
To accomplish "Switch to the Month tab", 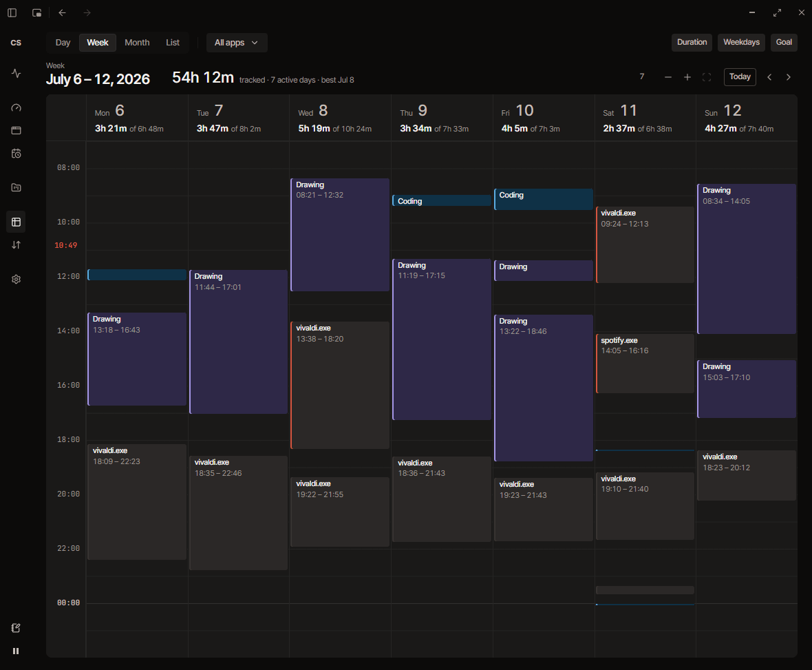I will (137, 43).
